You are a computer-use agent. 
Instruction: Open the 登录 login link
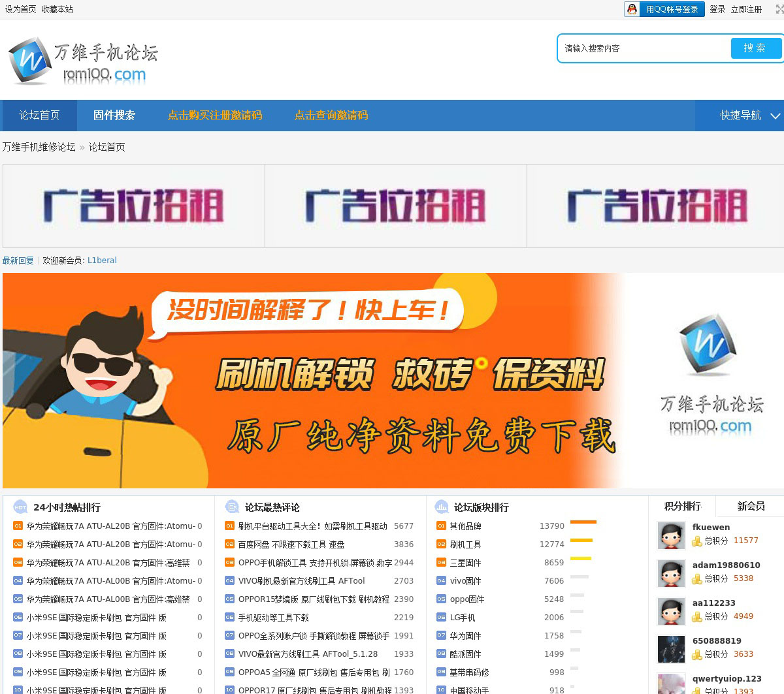pyautogui.click(x=717, y=9)
